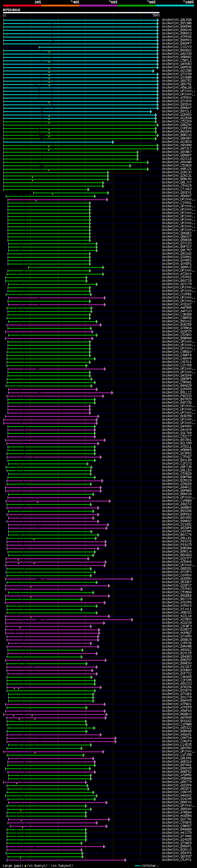The height and width of the screenshot is (868, 197).
Task: Click the =100char. scale indicator
Action: [147, 865]
